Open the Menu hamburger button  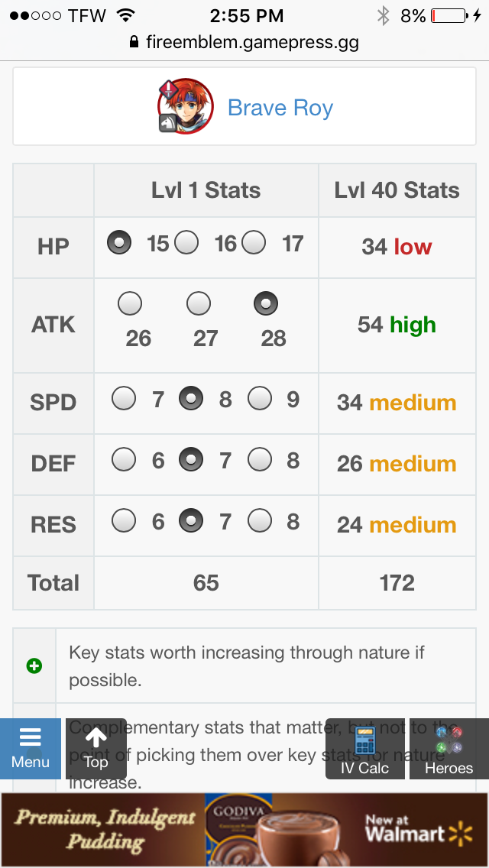(31, 749)
